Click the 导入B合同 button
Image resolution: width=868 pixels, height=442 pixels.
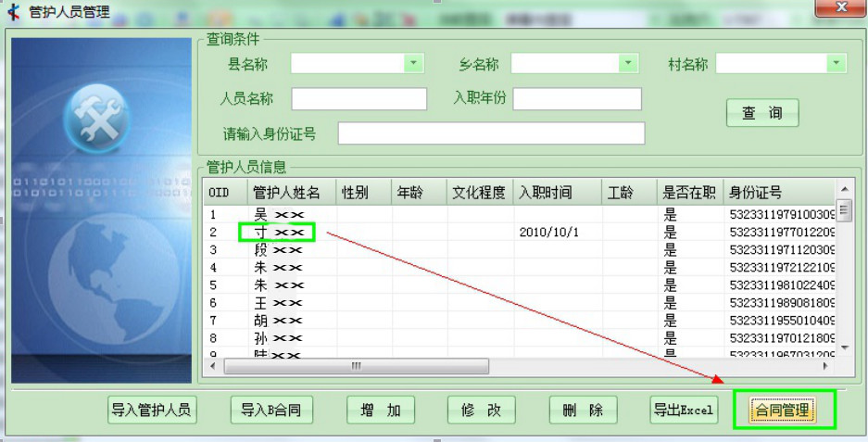[270, 410]
